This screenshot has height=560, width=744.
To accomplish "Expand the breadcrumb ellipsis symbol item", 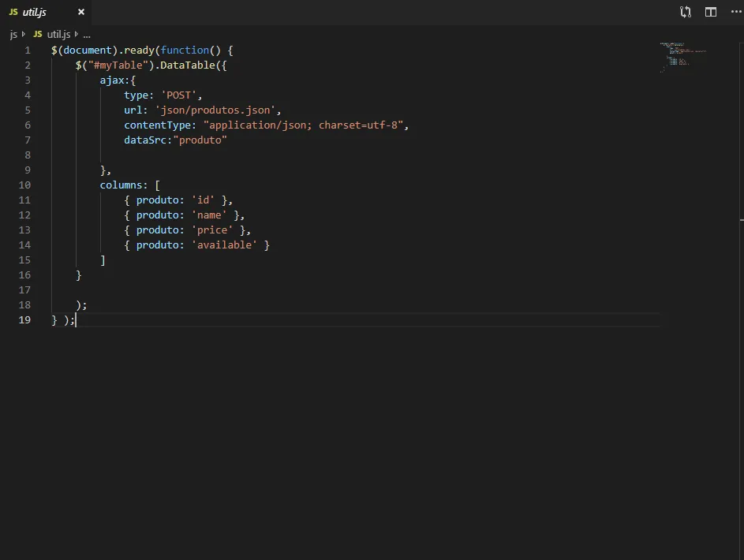I will 87,35.
